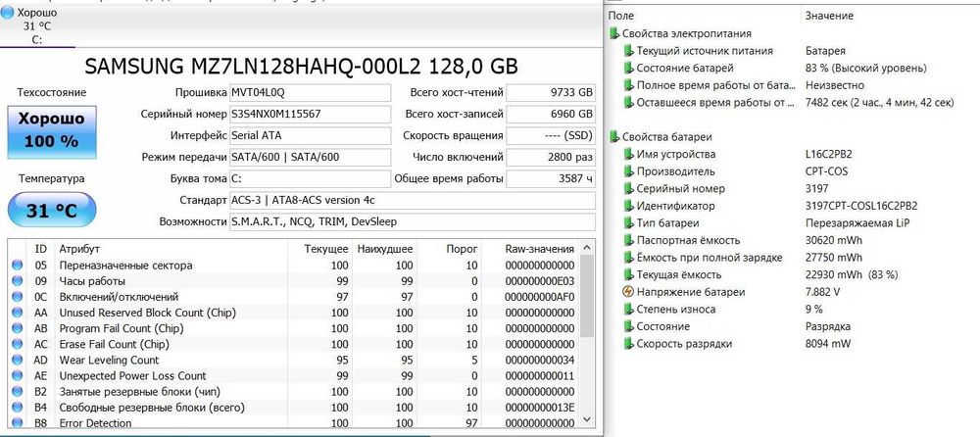Click status dot of Переназначенные сектора row
The height and width of the screenshot is (437, 980).
click(17, 266)
